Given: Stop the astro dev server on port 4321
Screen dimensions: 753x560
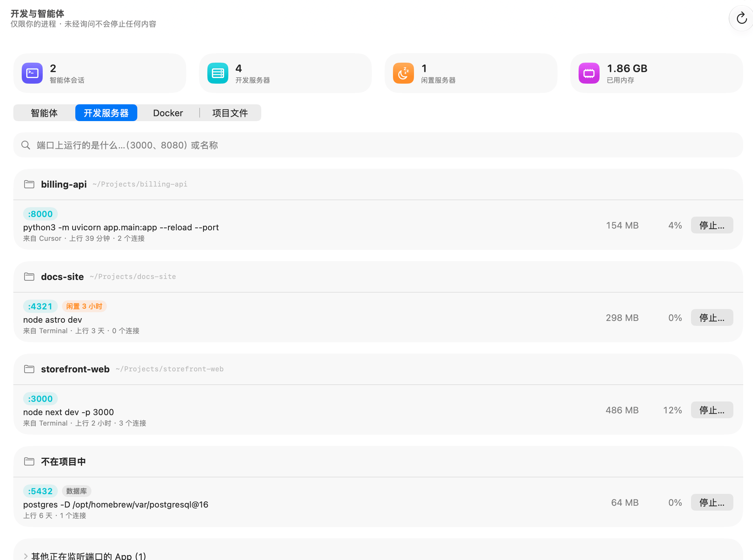Looking at the screenshot, I should (x=712, y=317).
